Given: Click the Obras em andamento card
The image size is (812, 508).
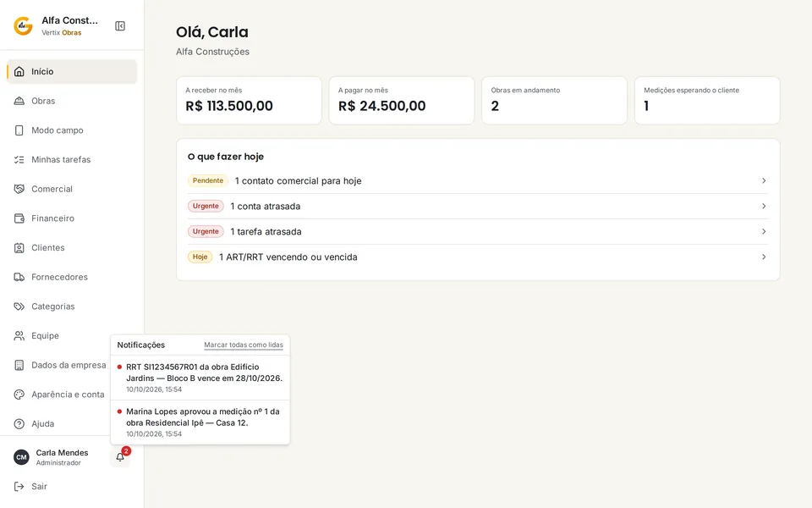Looking at the screenshot, I should pyautogui.click(x=555, y=101).
